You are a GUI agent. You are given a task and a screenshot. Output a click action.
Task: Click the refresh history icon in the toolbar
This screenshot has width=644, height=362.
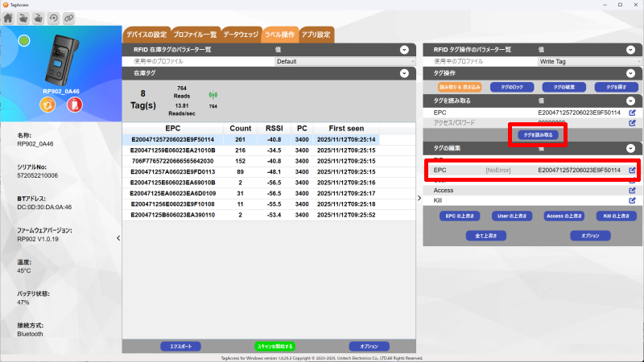pyautogui.click(x=53, y=17)
